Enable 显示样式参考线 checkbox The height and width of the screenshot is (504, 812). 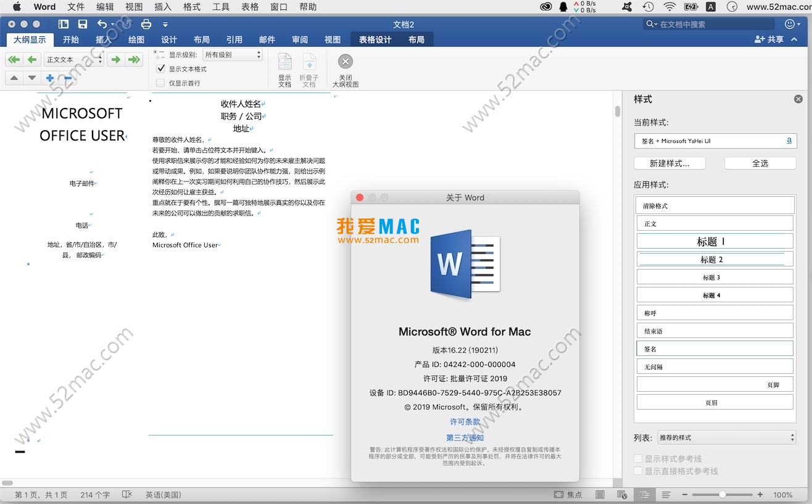pos(638,458)
